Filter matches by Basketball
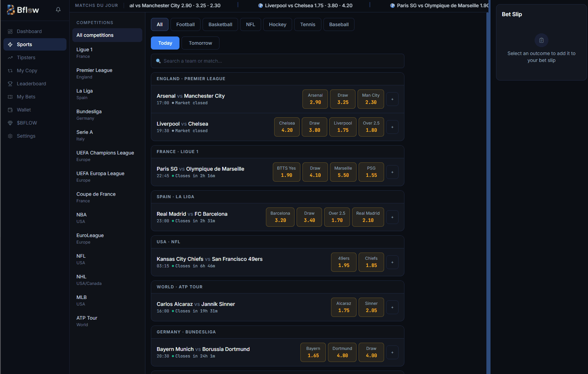Image resolution: width=588 pixels, height=374 pixels. pos(220,24)
